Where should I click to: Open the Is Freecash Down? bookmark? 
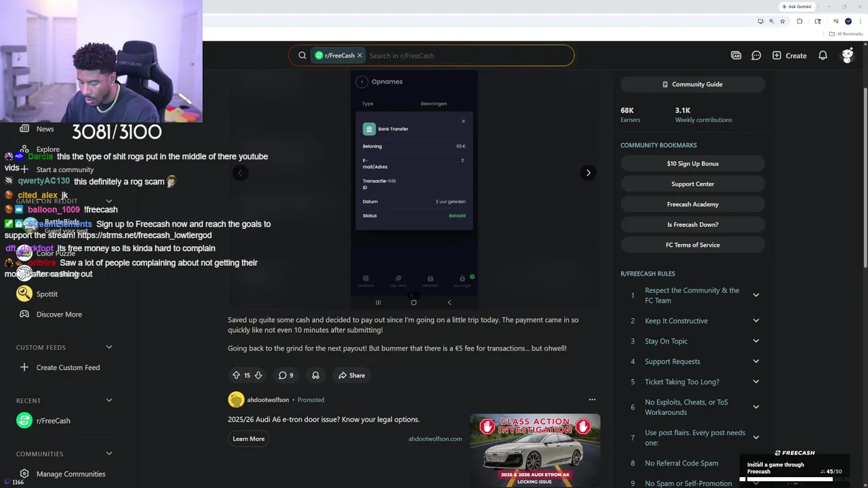click(692, 224)
